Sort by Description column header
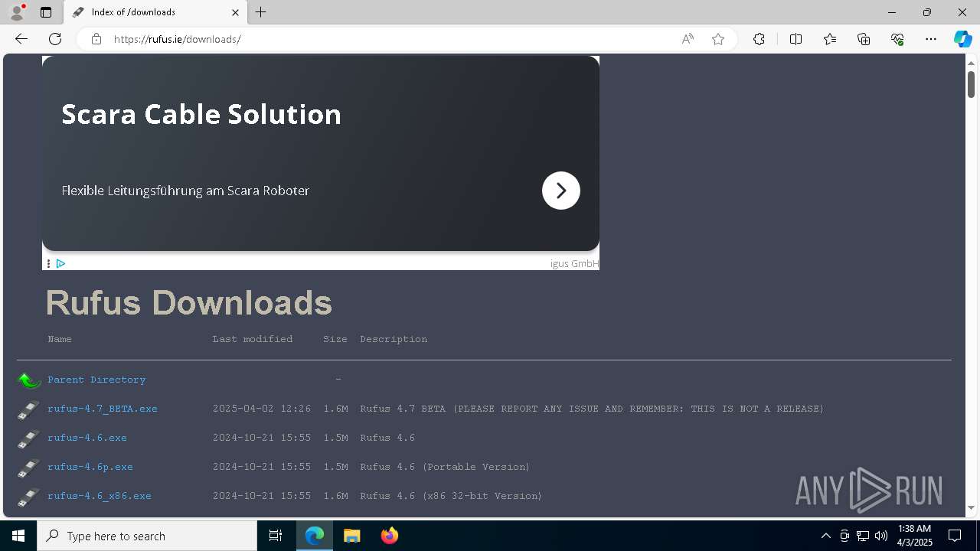 point(394,339)
